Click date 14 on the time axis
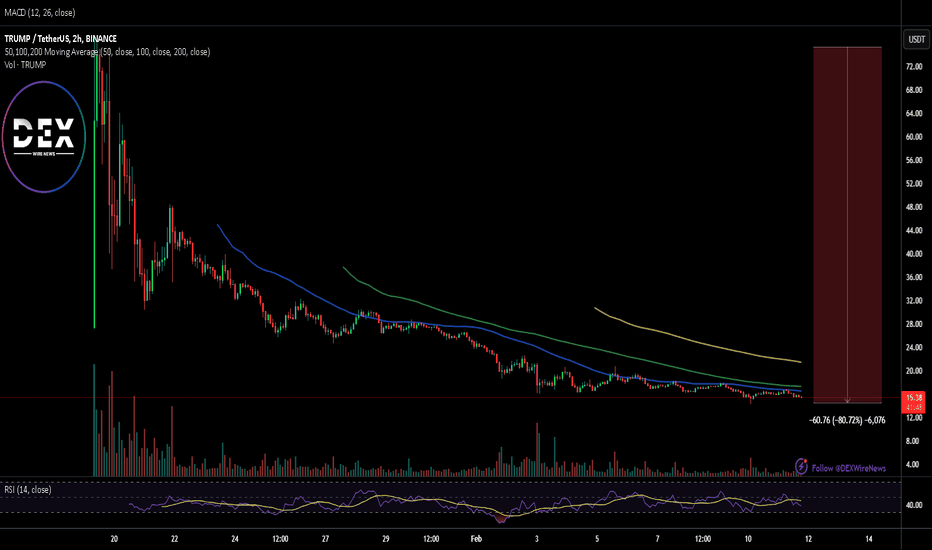 (x=868, y=539)
